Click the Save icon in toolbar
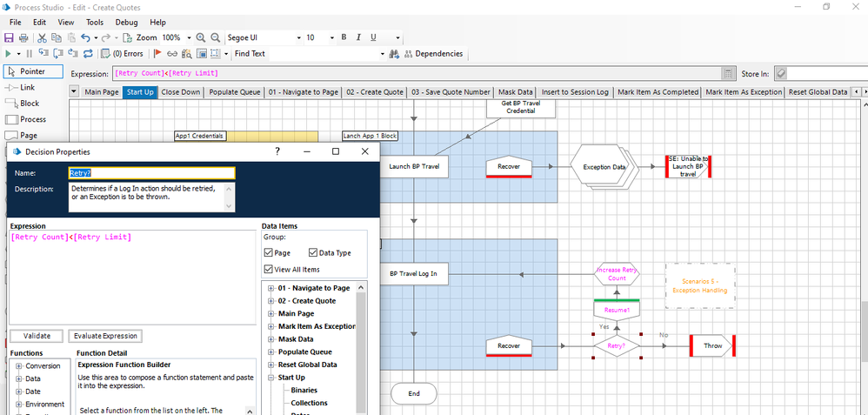The height and width of the screenshot is (415, 868). tap(9, 38)
